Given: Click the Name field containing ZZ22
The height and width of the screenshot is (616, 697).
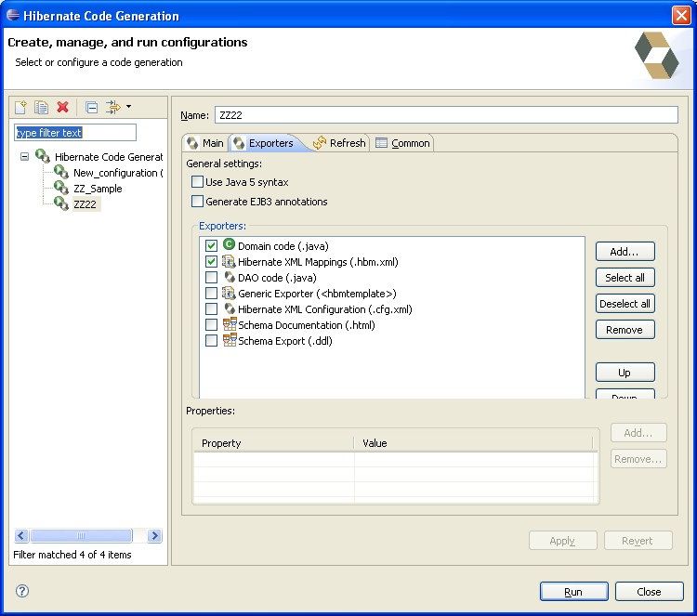Looking at the screenshot, I should tap(446, 115).
